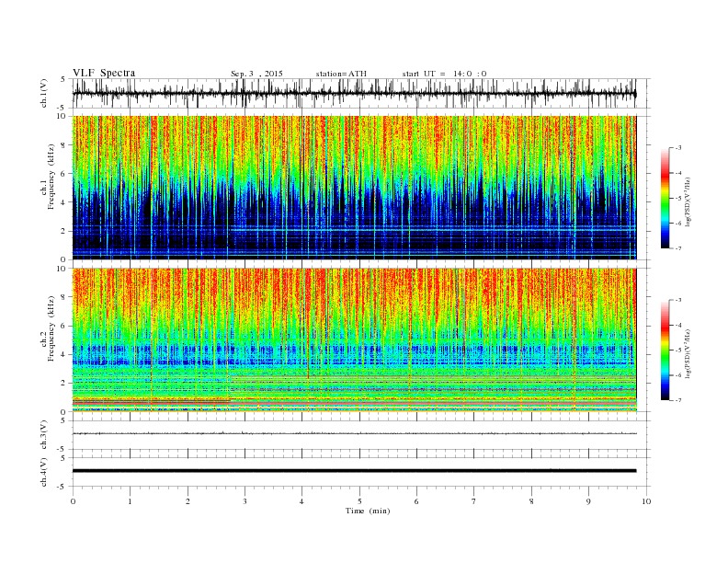Click the "5" minute tick on time axis
Viewport: 728px width, 563px height.
click(x=359, y=501)
